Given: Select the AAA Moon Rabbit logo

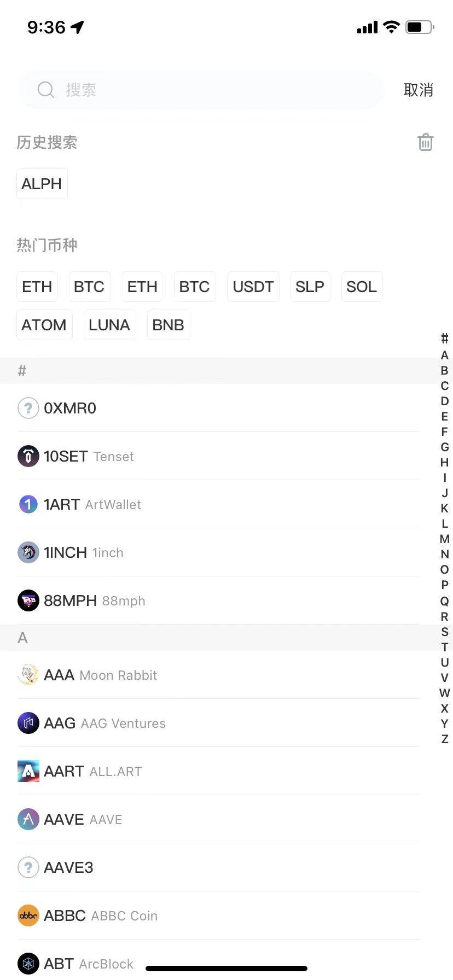Looking at the screenshot, I should (x=28, y=675).
